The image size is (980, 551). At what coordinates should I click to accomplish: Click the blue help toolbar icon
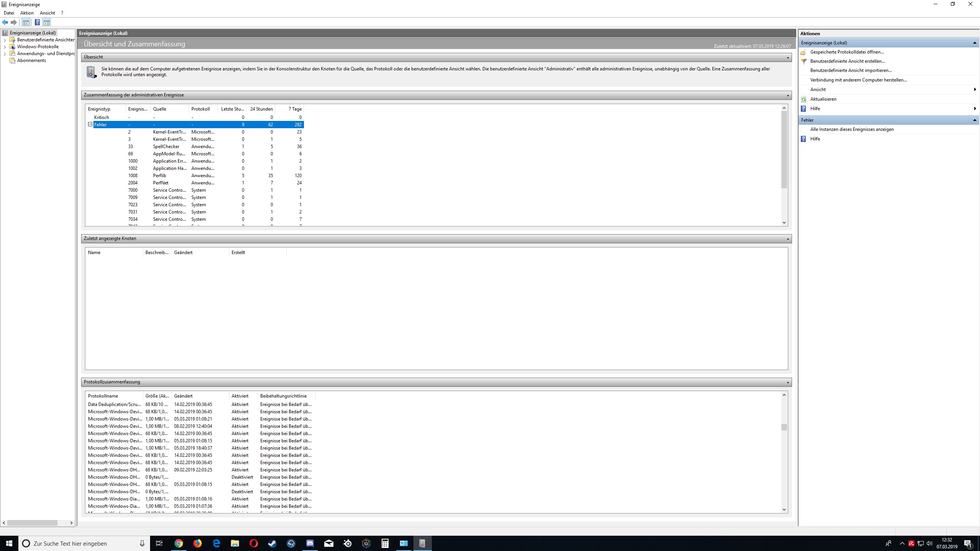point(37,22)
